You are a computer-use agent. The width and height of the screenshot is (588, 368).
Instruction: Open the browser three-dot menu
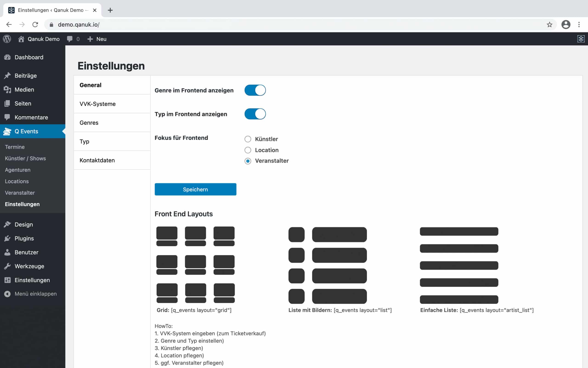click(x=579, y=25)
